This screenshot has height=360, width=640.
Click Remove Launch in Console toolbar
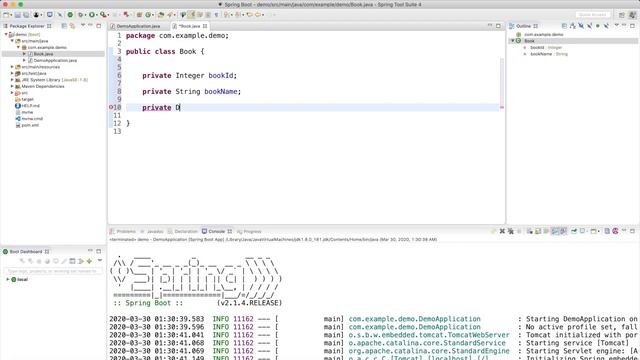click(502, 231)
